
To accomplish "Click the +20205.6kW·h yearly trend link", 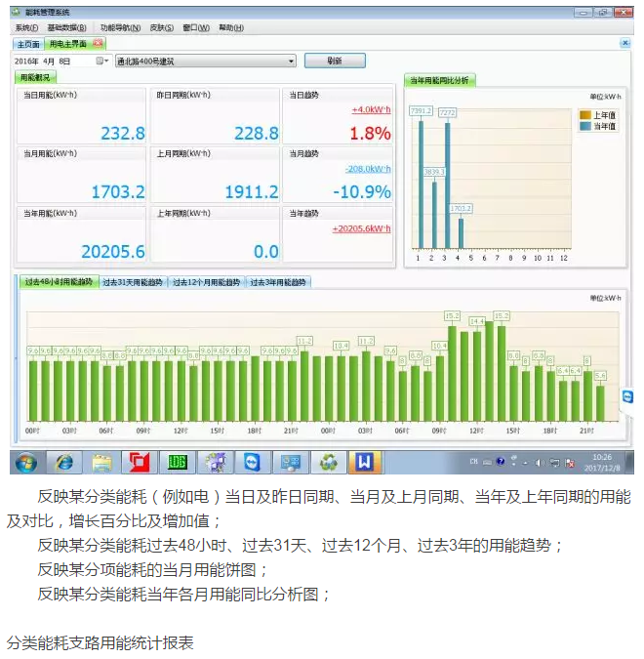I will pos(361,228).
